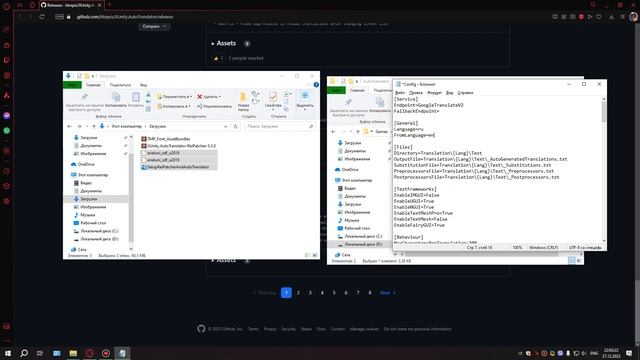The height and width of the screenshot is (360, 640).
Task: Select Локальный диск (D:) in right Explorer window
Action: pyautogui.click(x=359, y=244)
